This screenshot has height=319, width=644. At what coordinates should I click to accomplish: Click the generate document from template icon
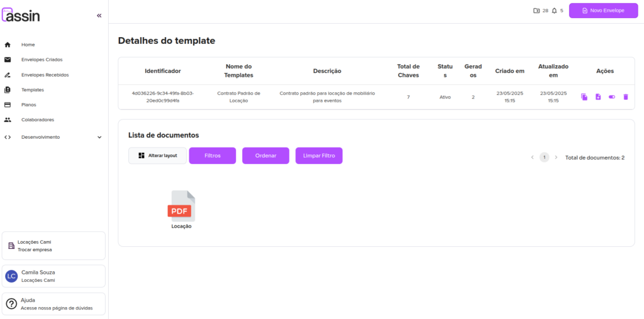point(598,97)
